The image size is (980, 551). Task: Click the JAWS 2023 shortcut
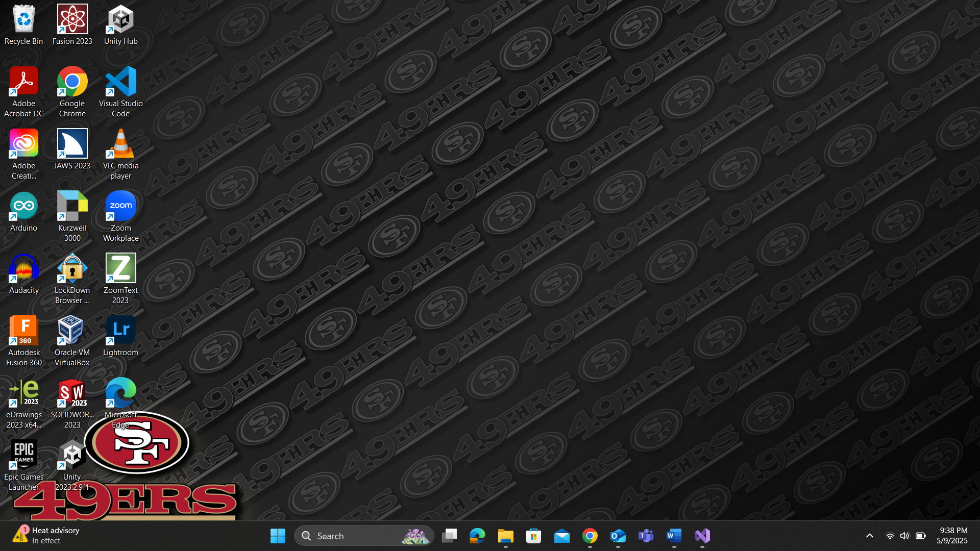72,144
